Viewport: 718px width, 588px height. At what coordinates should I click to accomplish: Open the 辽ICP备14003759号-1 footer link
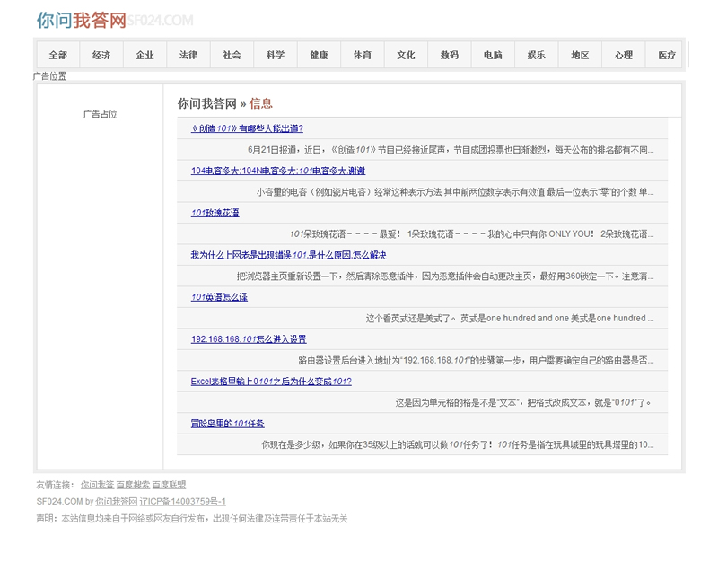[183, 502]
